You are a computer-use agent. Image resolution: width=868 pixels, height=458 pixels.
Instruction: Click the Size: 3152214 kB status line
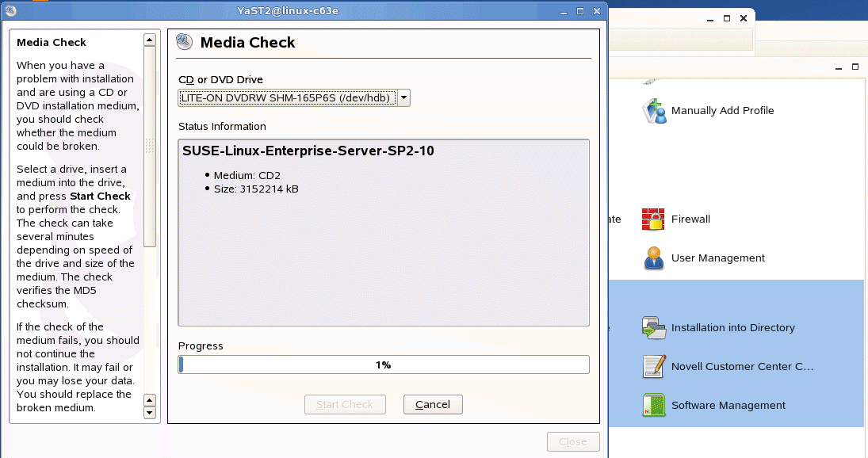(x=256, y=189)
